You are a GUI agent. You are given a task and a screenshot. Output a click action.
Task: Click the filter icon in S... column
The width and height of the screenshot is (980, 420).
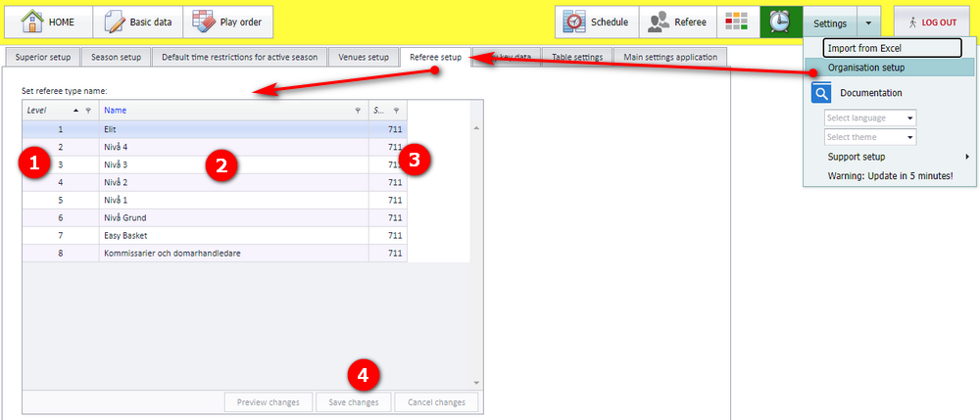coord(396,111)
